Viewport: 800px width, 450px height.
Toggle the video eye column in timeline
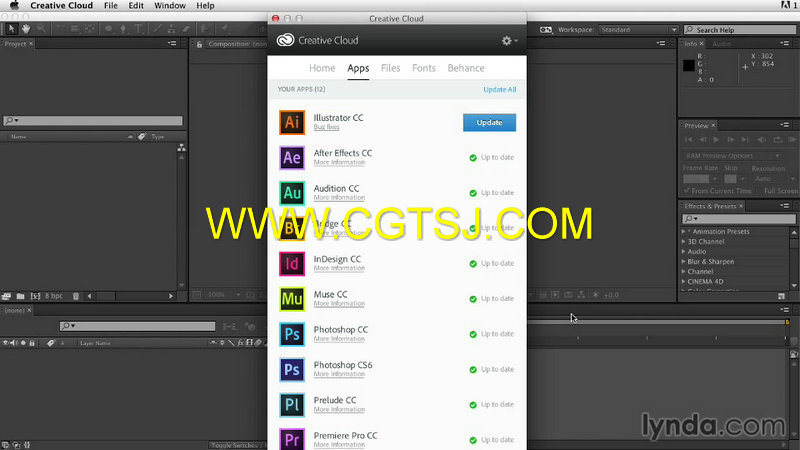(x=5, y=343)
